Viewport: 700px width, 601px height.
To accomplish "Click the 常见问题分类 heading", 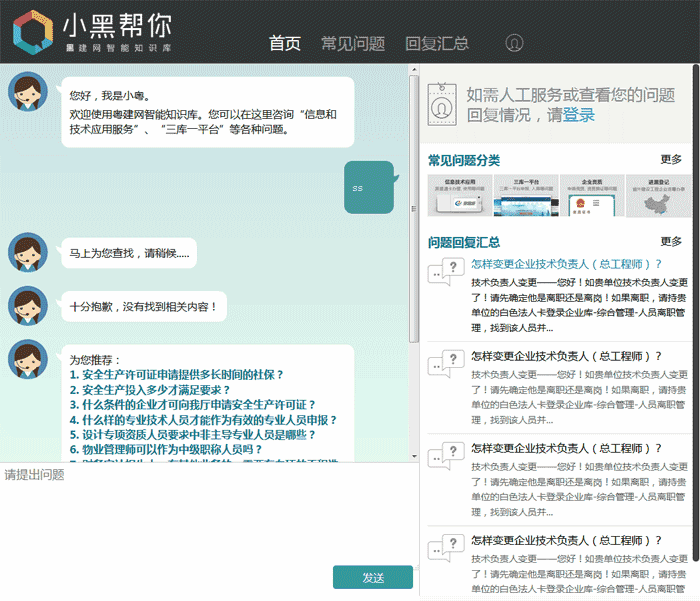I will pyautogui.click(x=464, y=160).
